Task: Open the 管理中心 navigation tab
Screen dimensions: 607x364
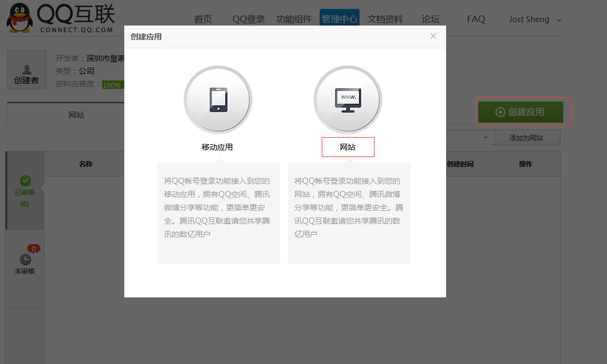Action: pos(340,18)
